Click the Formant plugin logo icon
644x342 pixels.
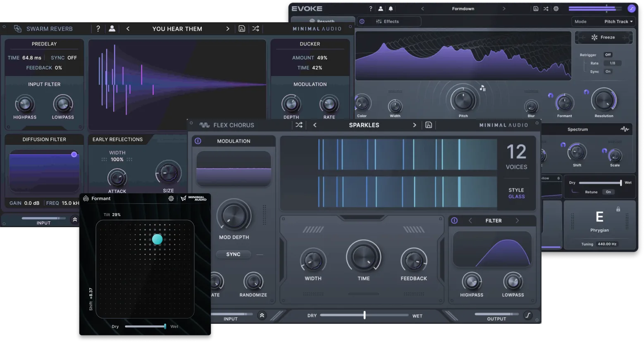coord(86,199)
